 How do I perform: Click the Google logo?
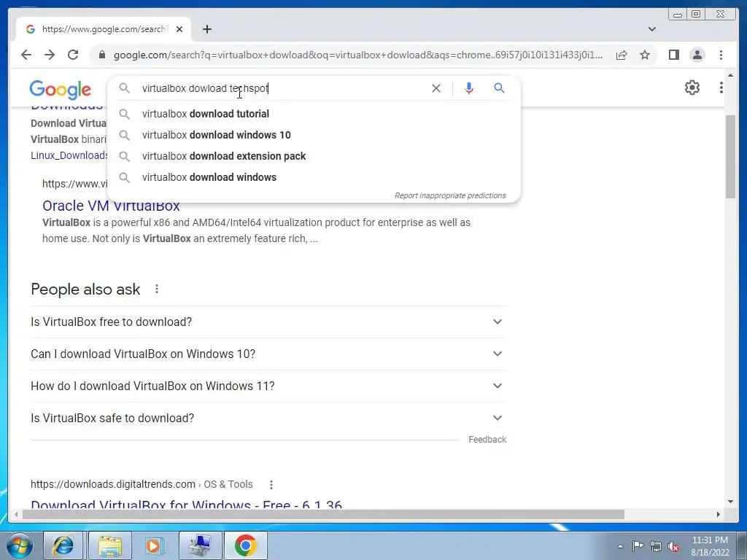[60, 90]
